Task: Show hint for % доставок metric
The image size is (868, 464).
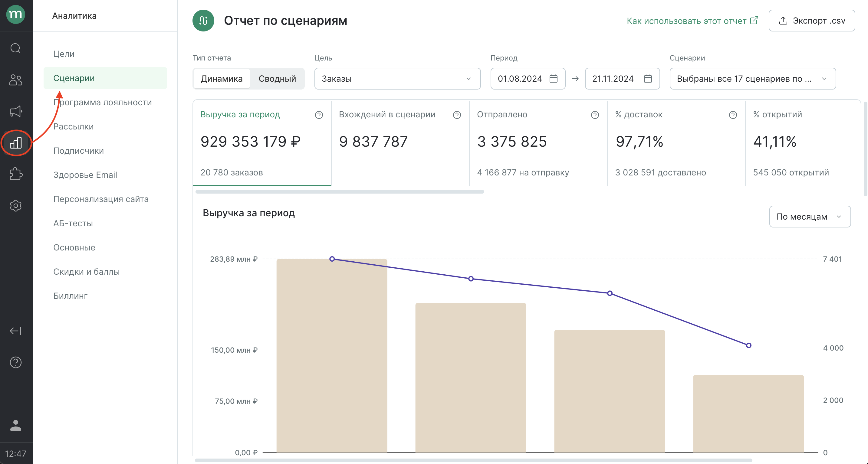Action: click(733, 115)
